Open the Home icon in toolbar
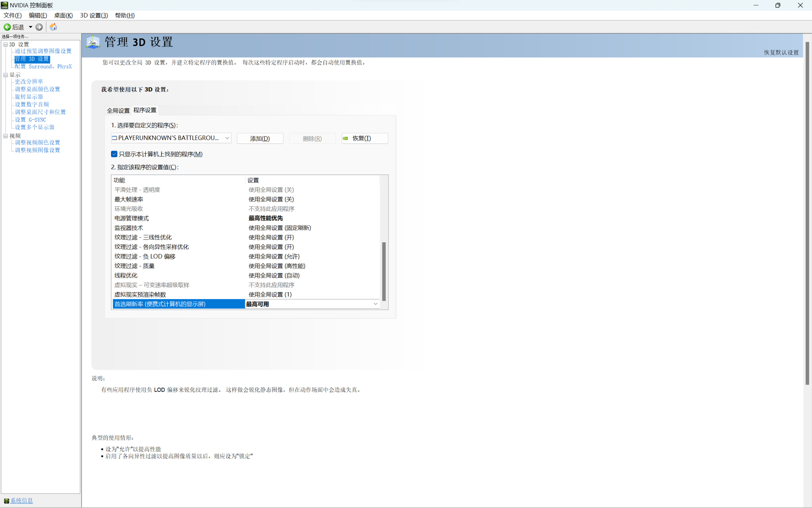Viewport: 812px width, 508px height. pyautogui.click(x=53, y=27)
